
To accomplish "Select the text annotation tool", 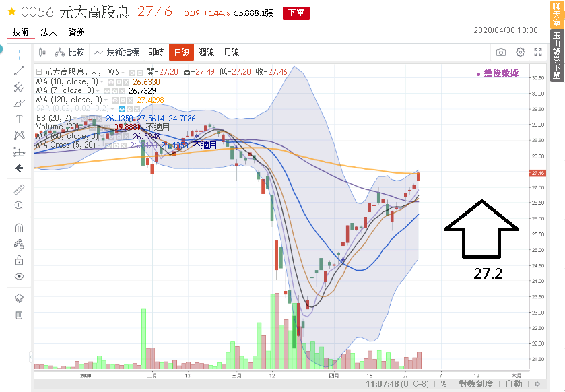I will [x=19, y=119].
